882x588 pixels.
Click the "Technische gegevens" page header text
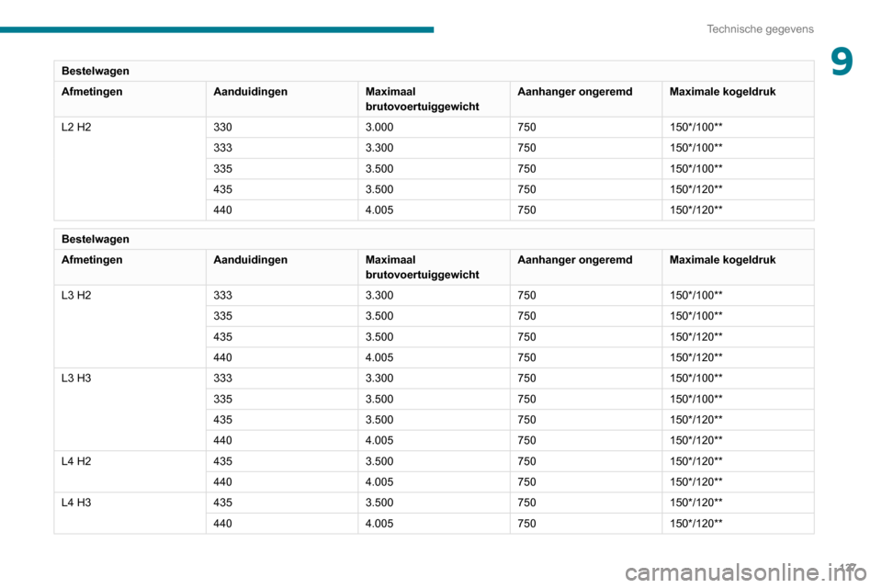(x=760, y=29)
